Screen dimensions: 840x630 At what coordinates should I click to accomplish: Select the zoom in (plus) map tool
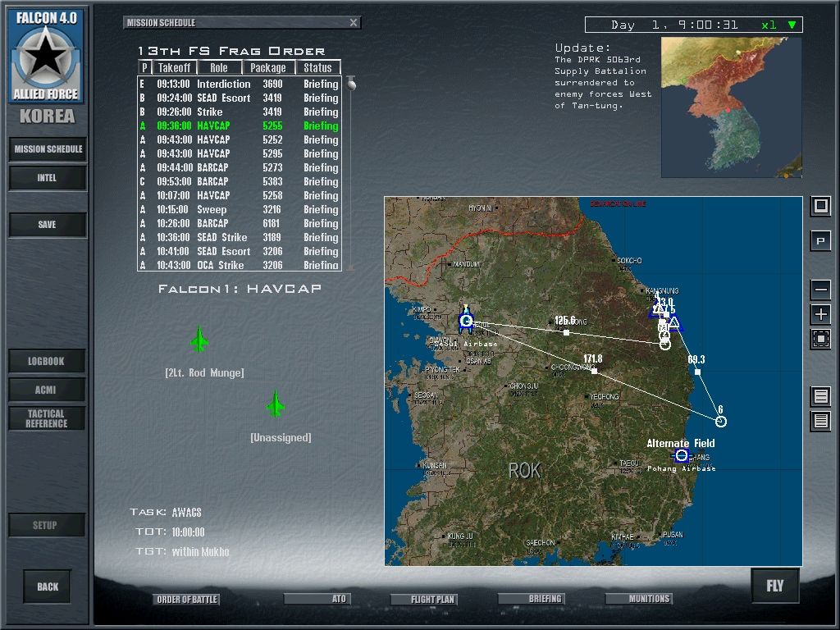pos(820,313)
